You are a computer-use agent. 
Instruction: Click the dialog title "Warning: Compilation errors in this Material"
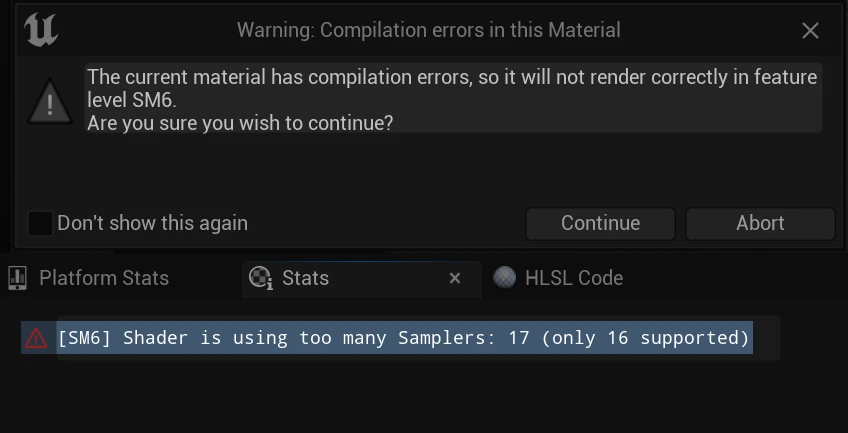click(428, 30)
